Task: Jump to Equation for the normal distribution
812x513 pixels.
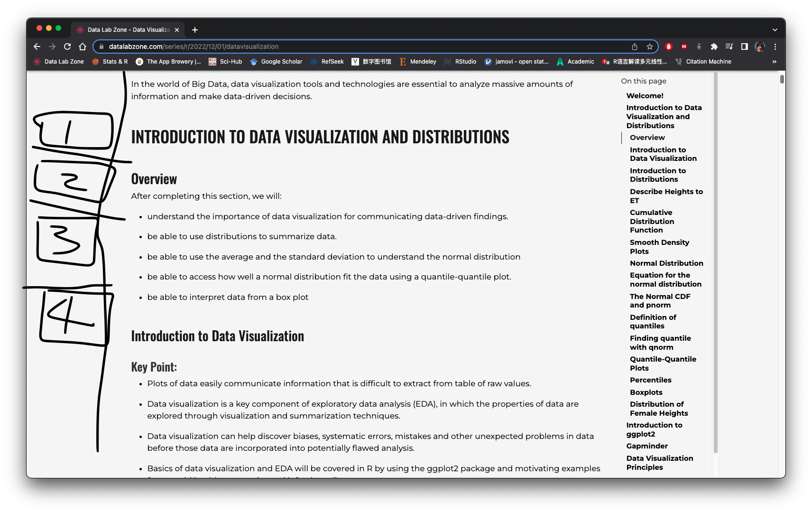Action: click(x=665, y=280)
